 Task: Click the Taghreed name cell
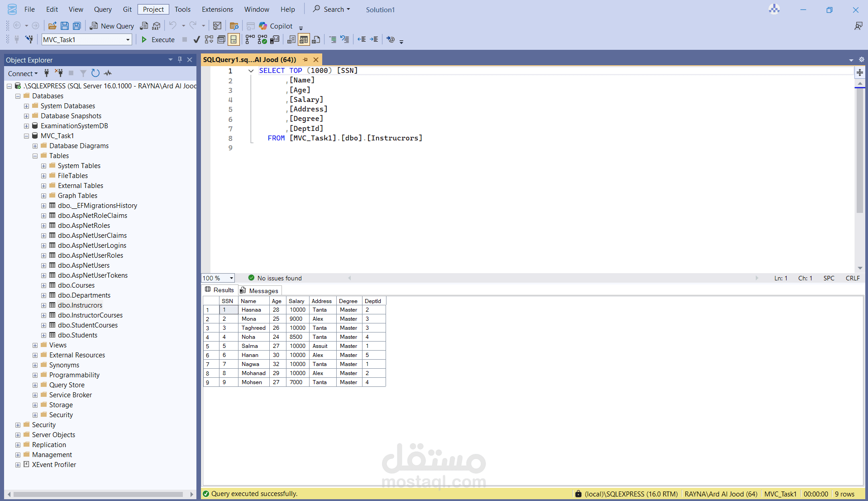(x=253, y=328)
